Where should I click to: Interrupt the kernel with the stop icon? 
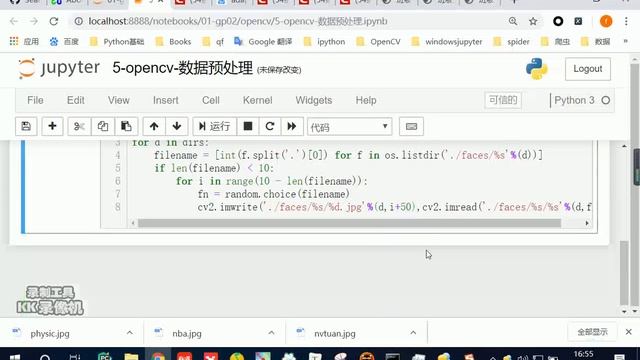coord(248,126)
